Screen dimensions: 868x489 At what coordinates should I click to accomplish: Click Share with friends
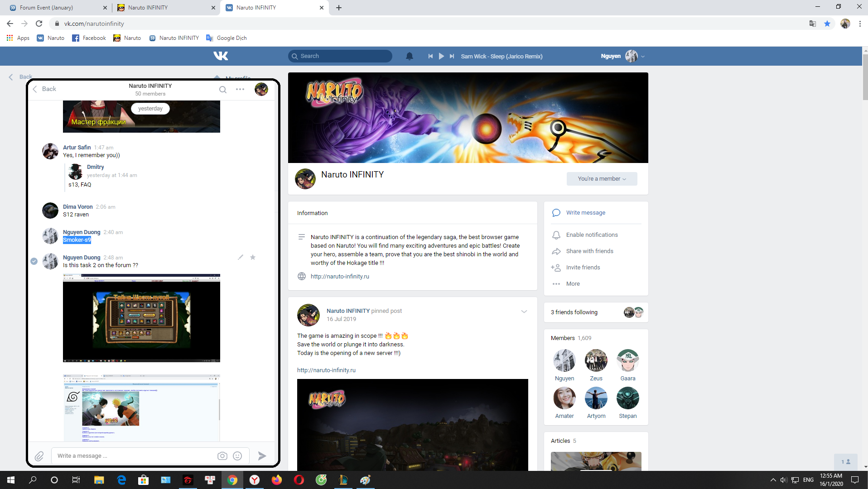pos(589,251)
